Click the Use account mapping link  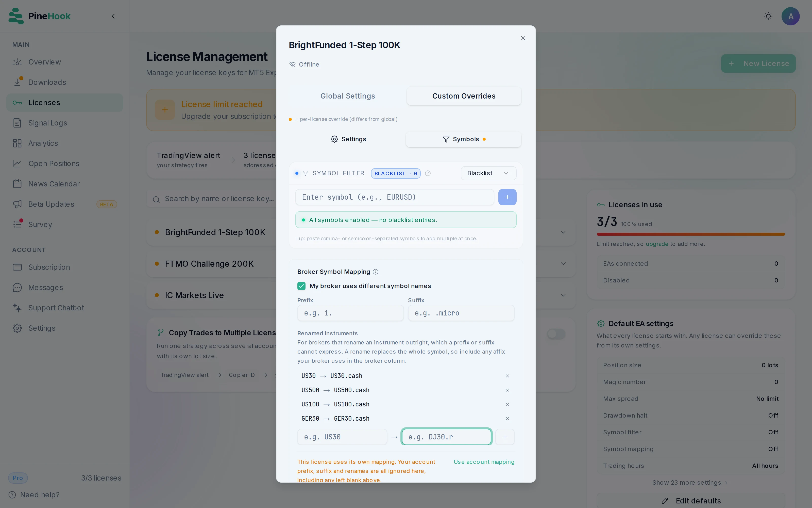(484, 462)
